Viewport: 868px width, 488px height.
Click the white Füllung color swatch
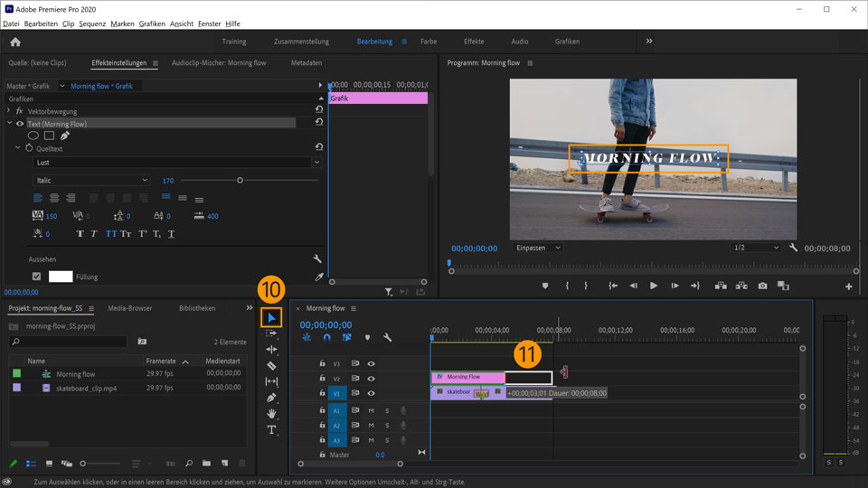pos(61,277)
